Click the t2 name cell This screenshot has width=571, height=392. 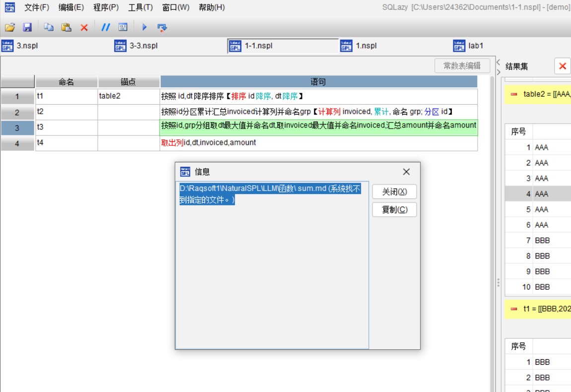tap(66, 112)
